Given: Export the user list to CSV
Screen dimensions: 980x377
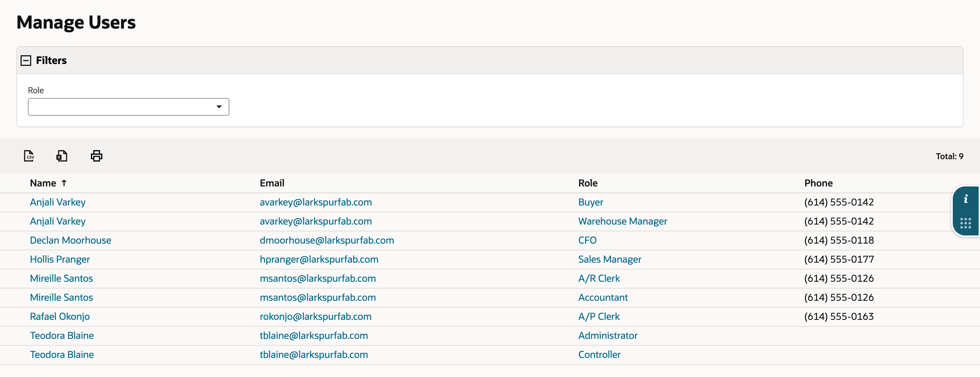Looking at the screenshot, I should pos(29,156).
